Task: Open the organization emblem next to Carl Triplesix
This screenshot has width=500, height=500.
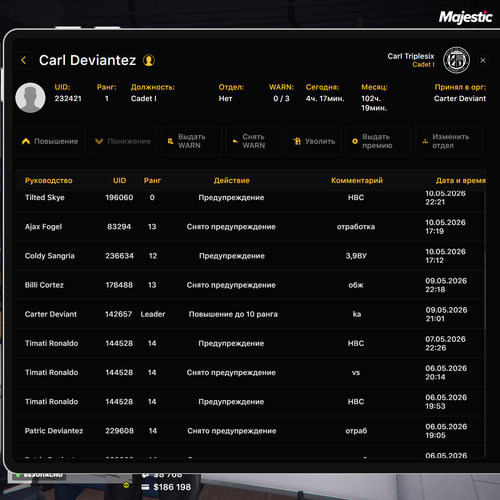Action: coord(456,60)
